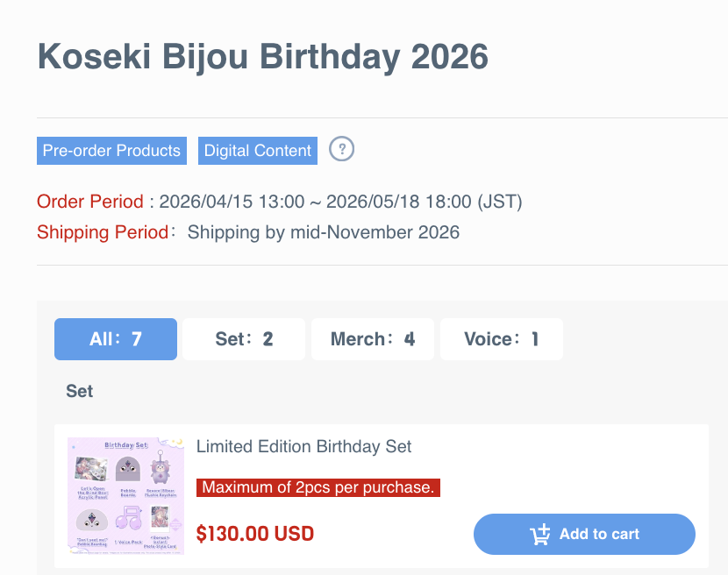Click the red "Shipping Period" label
Viewport: 728px width, 575px height.
102,232
